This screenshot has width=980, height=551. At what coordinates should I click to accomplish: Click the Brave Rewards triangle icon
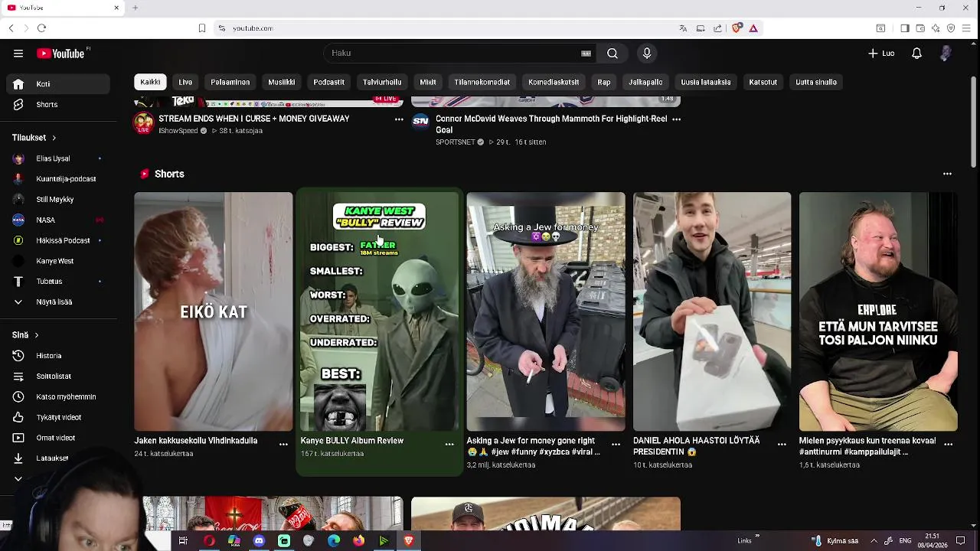tap(753, 28)
